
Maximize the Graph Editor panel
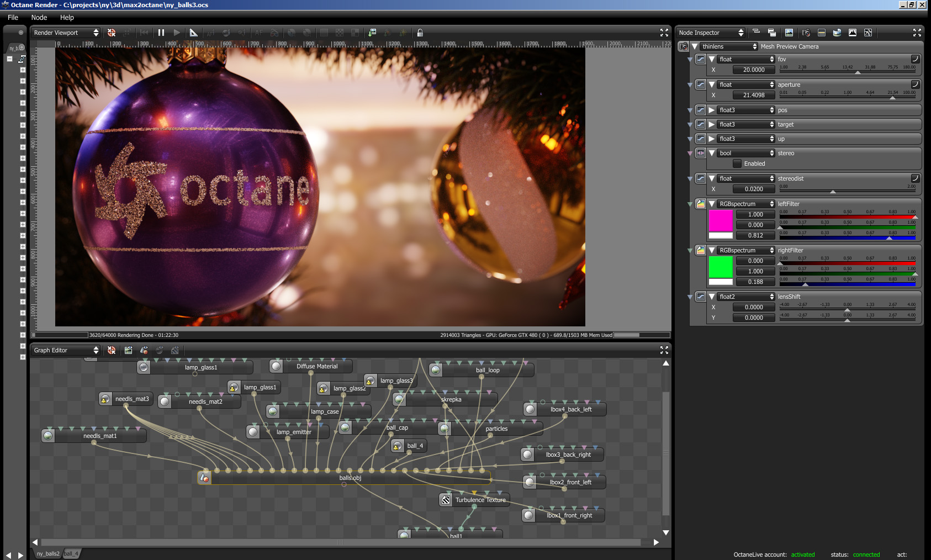click(664, 350)
